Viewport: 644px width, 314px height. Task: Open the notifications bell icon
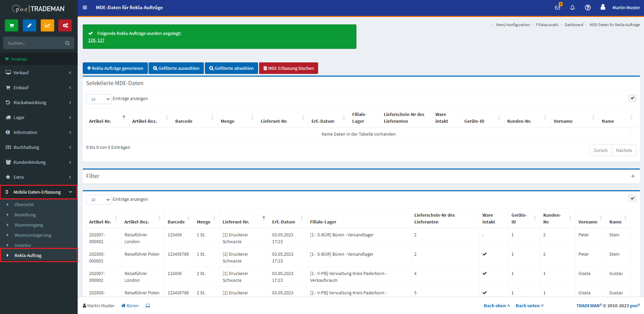pyautogui.click(x=572, y=7)
